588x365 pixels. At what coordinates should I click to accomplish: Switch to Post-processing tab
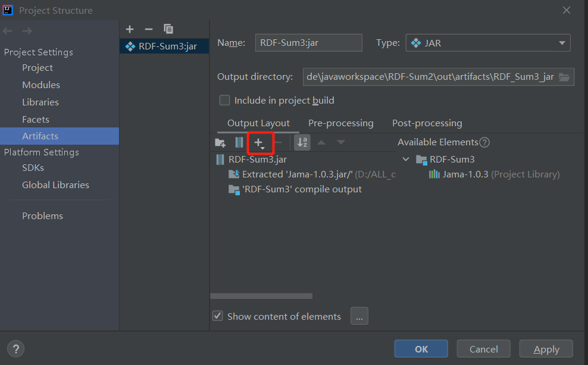coord(427,123)
